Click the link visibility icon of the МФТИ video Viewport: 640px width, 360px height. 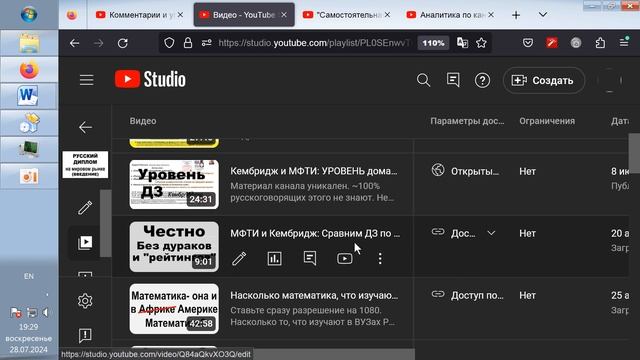438,232
